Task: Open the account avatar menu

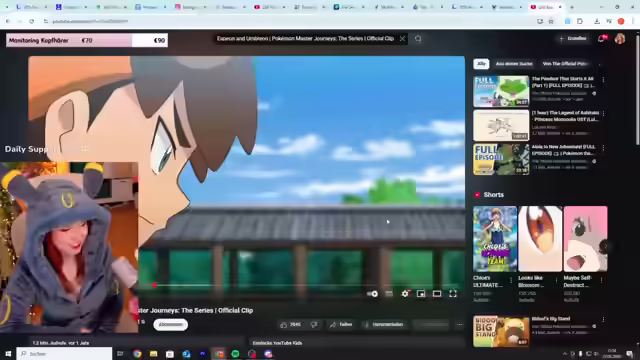Action: tap(620, 39)
